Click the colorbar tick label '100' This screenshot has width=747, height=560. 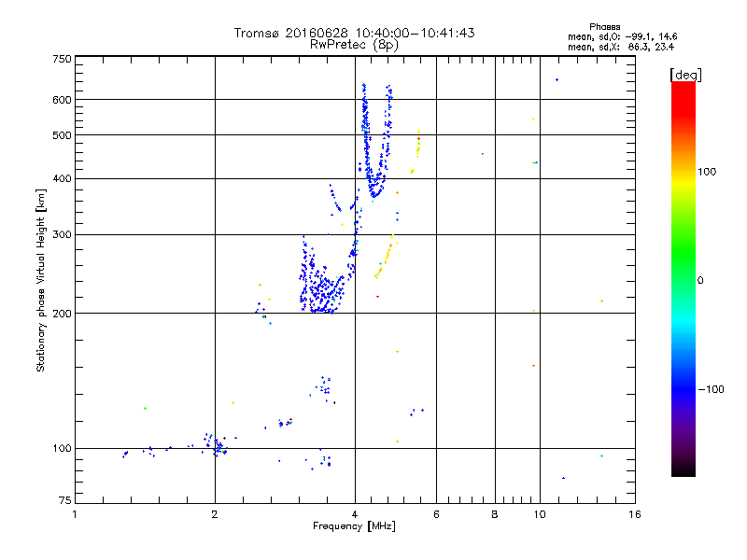707,172
